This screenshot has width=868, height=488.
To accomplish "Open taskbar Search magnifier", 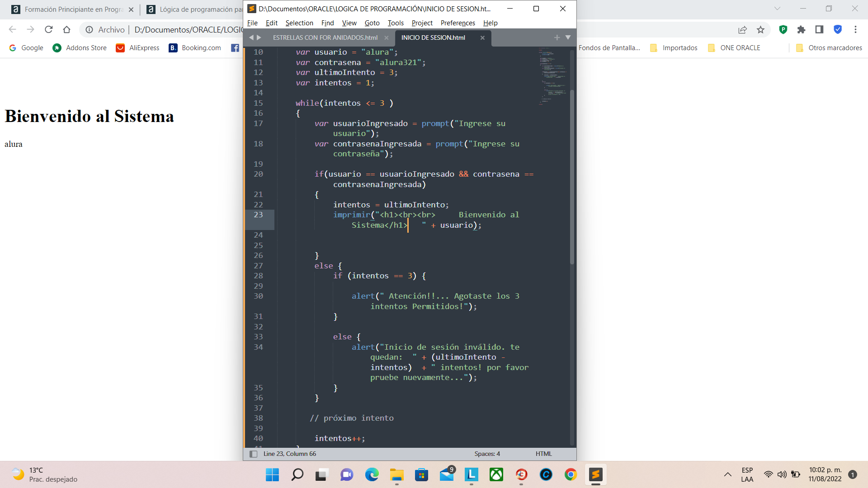I will 297,475.
